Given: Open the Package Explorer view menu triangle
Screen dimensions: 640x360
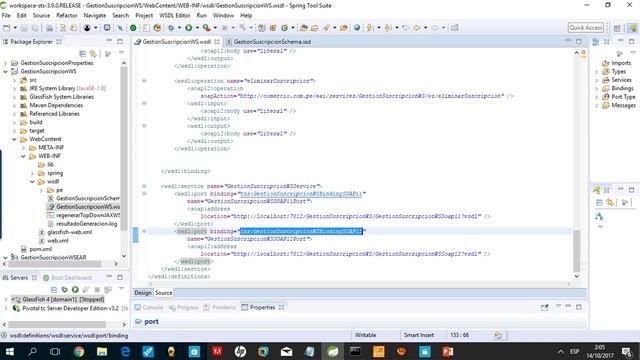Looking at the screenshot, I should coord(121,53).
